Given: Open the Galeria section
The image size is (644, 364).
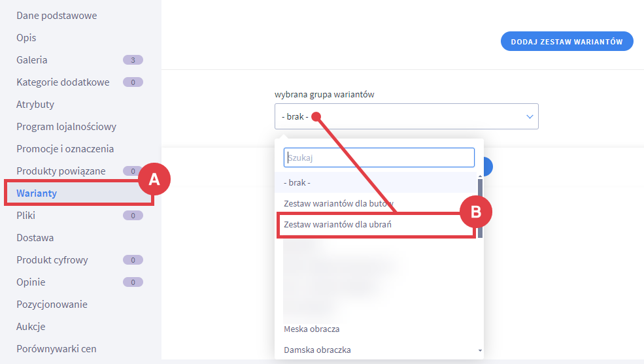Looking at the screenshot, I should (32, 59).
